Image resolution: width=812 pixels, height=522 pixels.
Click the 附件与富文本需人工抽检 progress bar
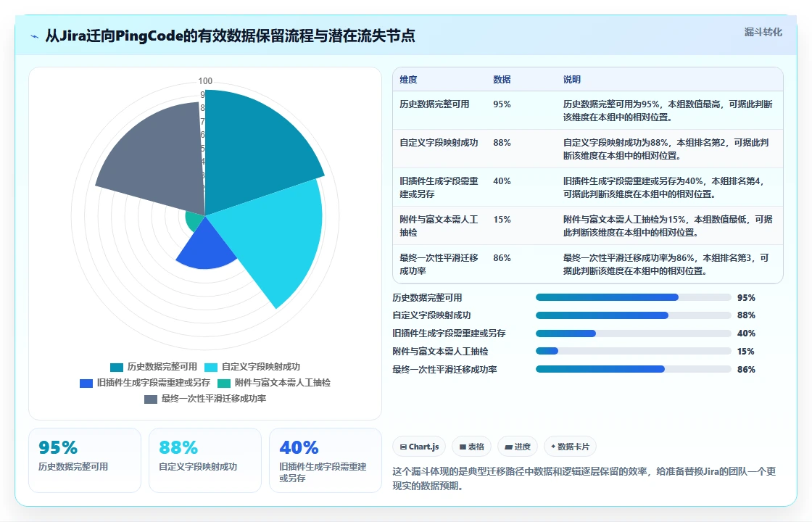(x=634, y=351)
